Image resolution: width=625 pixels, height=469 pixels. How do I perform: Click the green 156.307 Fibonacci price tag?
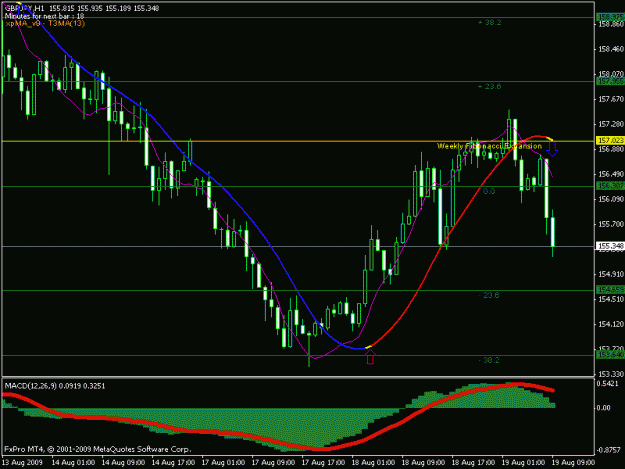[610, 186]
